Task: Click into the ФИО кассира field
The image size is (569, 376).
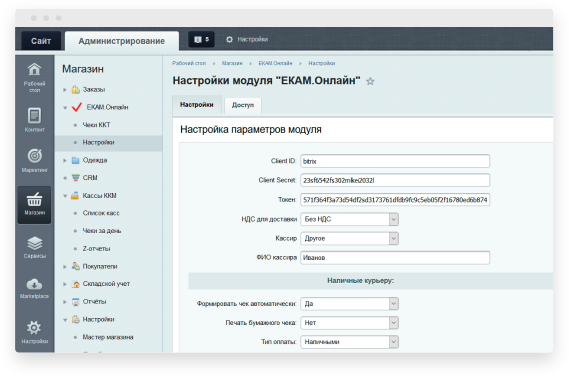Action: (395, 258)
